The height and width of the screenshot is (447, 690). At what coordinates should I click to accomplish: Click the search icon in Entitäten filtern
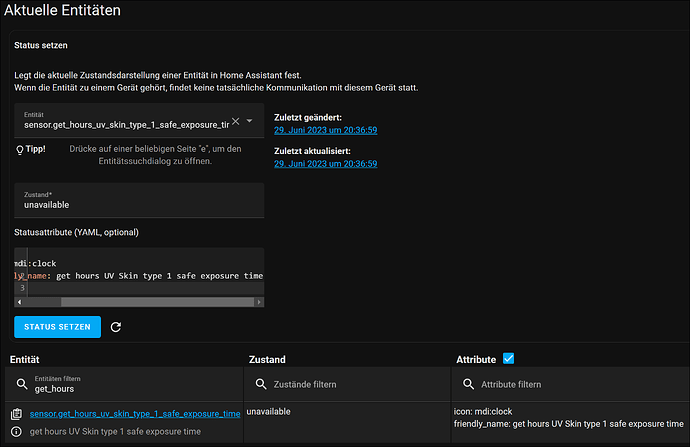point(22,384)
